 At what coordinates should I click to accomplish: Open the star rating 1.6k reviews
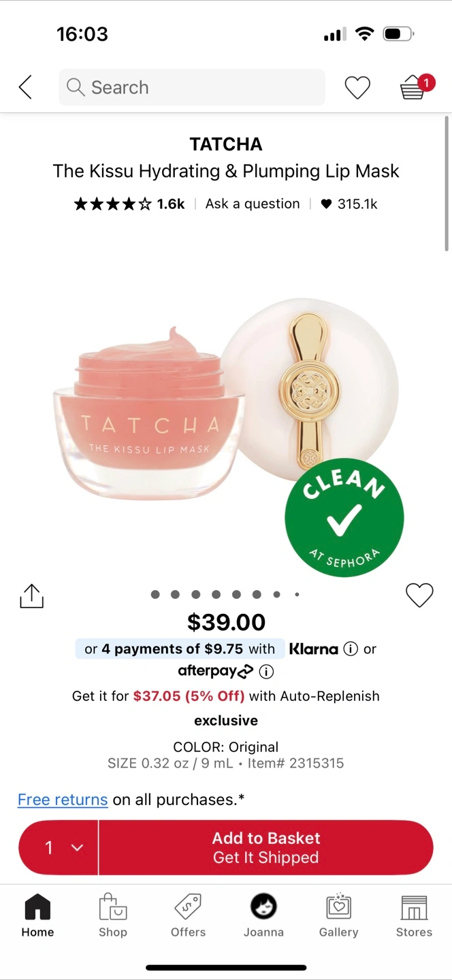[x=129, y=203]
